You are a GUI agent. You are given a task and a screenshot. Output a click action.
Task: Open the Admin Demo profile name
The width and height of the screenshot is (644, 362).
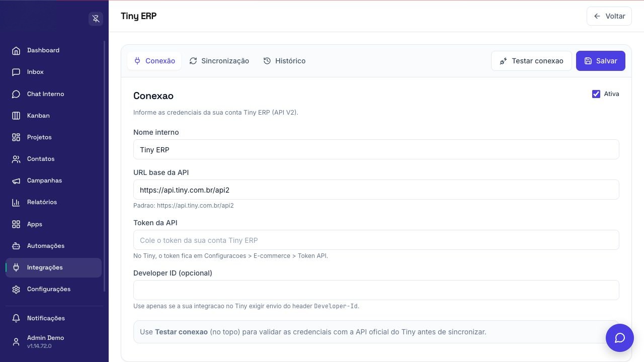(x=45, y=338)
